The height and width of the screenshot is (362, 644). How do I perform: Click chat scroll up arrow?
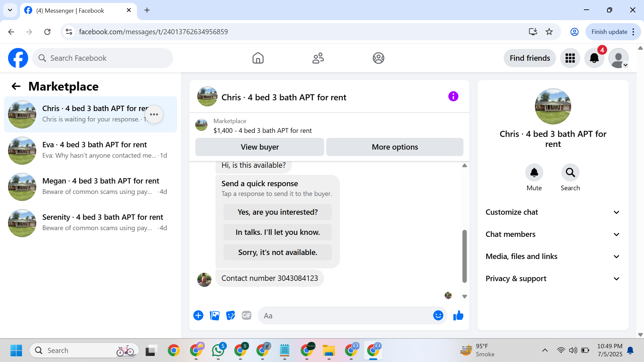464,165
